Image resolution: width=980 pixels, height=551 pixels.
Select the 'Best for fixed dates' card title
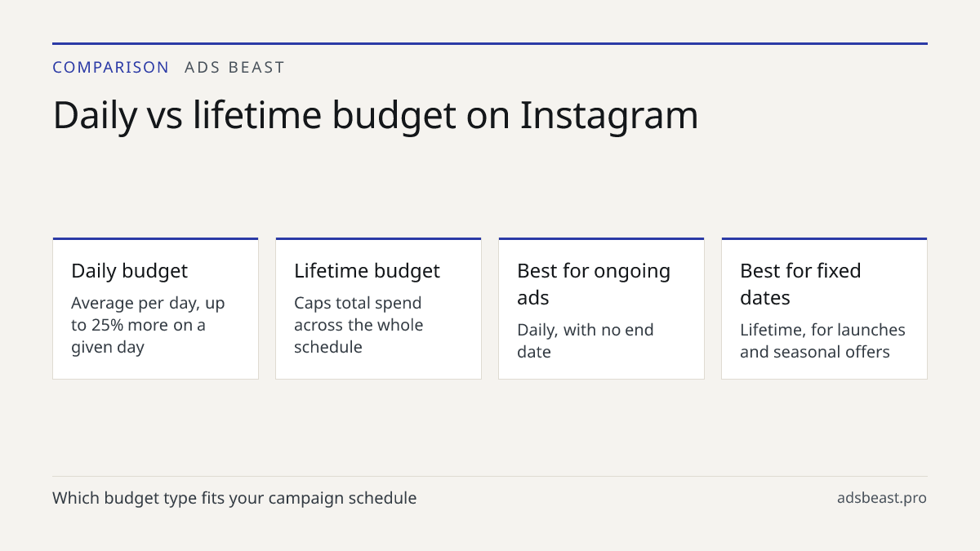(800, 284)
